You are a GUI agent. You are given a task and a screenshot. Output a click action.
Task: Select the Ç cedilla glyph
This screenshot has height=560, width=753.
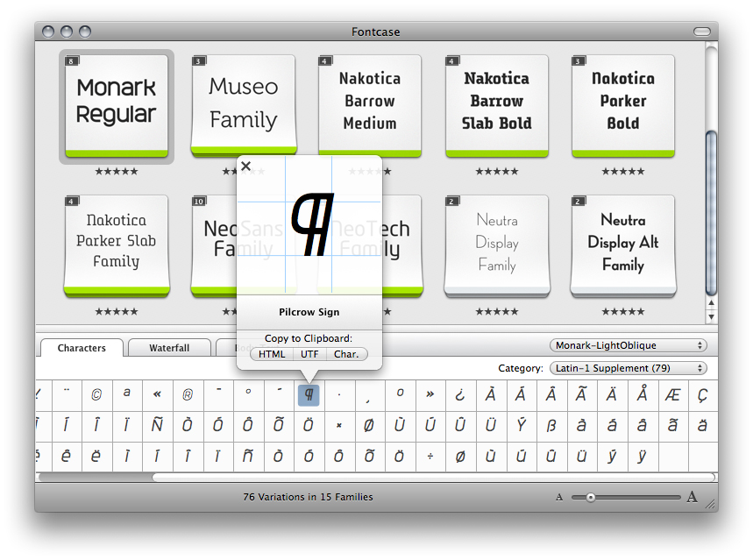(x=702, y=394)
